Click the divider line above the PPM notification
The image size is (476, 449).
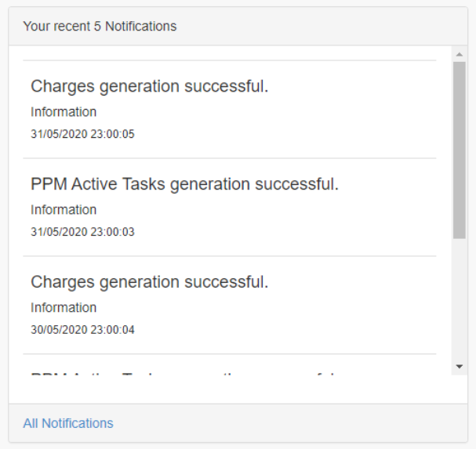pos(229,158)
